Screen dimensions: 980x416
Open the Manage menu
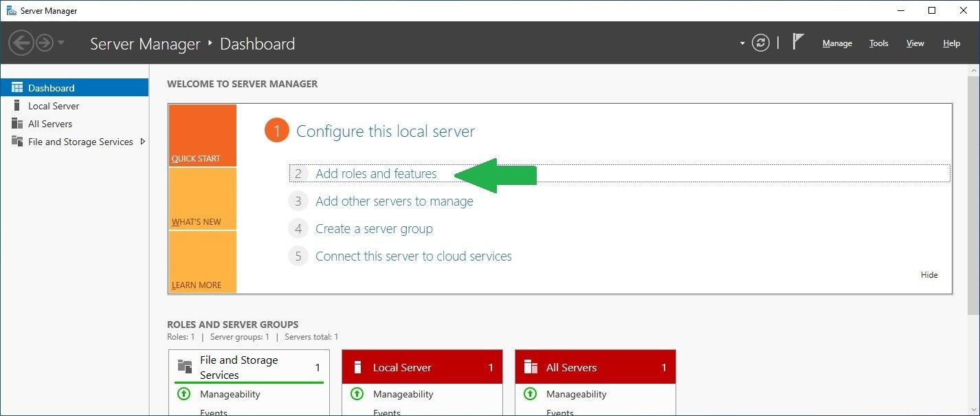coord(837,43)
